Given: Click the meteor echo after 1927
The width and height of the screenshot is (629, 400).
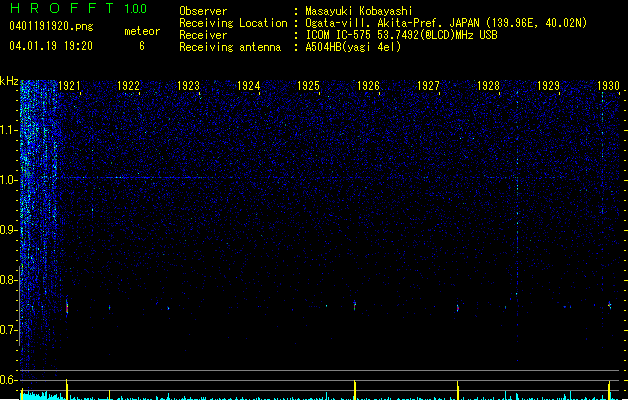Looking at the screenshot, I should coord(458,308).
